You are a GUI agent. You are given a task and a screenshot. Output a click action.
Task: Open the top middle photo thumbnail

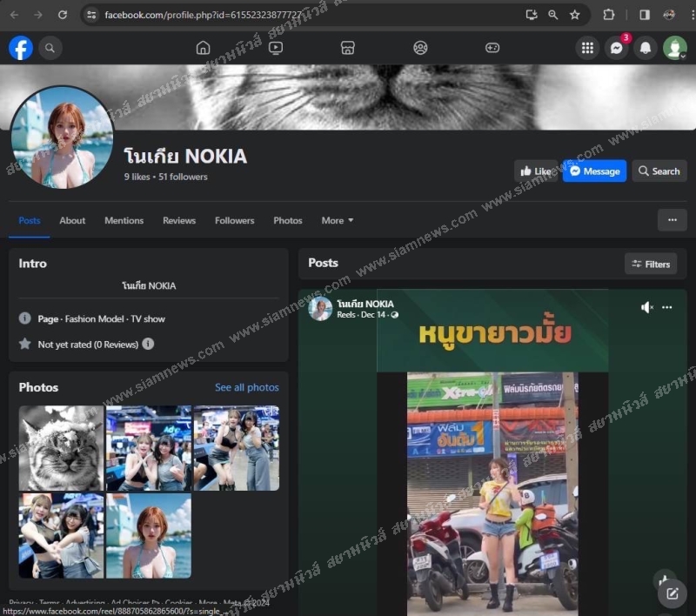click(149, 448)
